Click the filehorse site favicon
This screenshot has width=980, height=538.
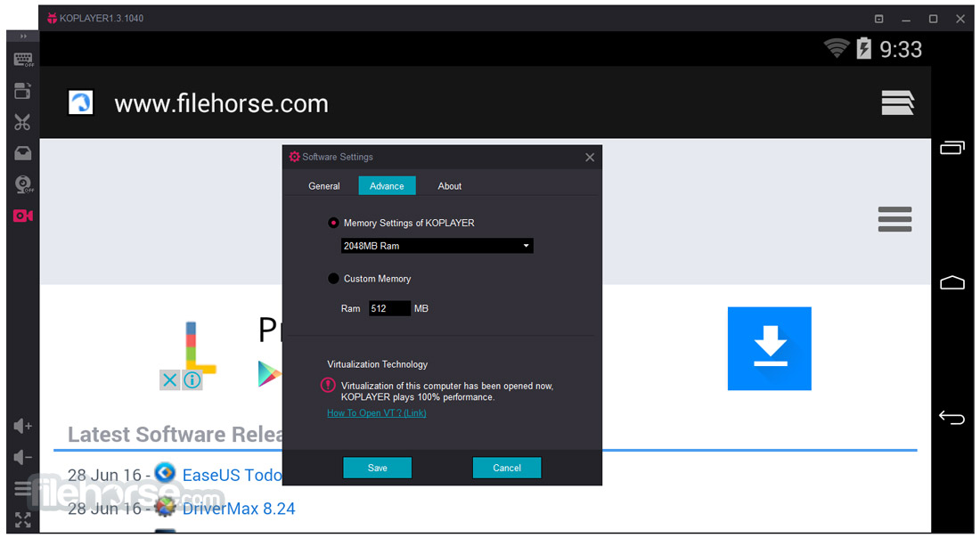80,102
